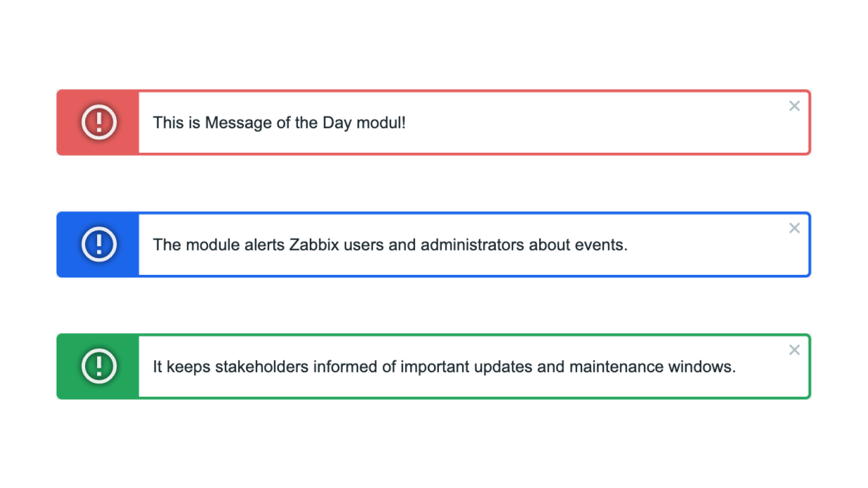
Task: Click the exclamation icon in the red banner
Action: [99, 122]
